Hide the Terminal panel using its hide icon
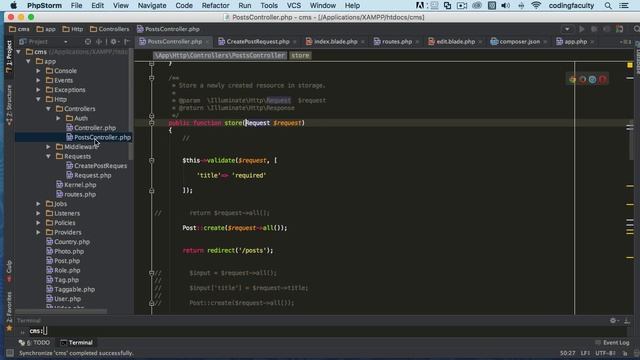This screenshot has width=640, height=360. [x=627, y=321]
